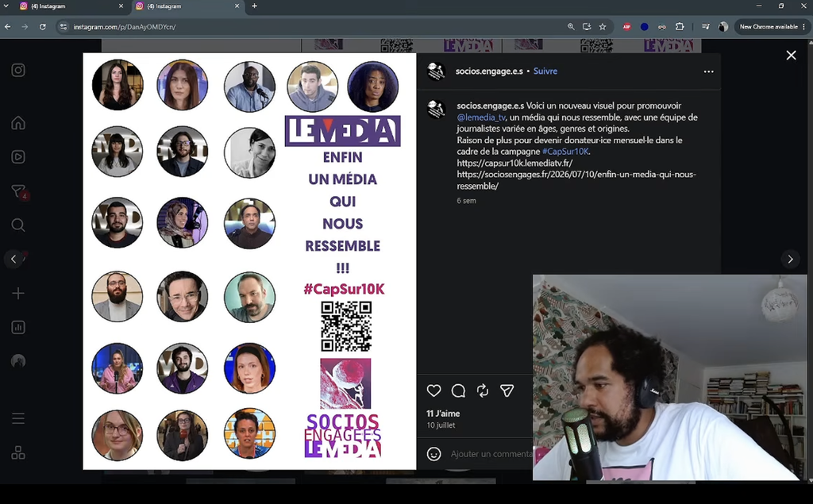
Task: Open #CapSur10K hashtag link in caption
Action: point(565,152)
